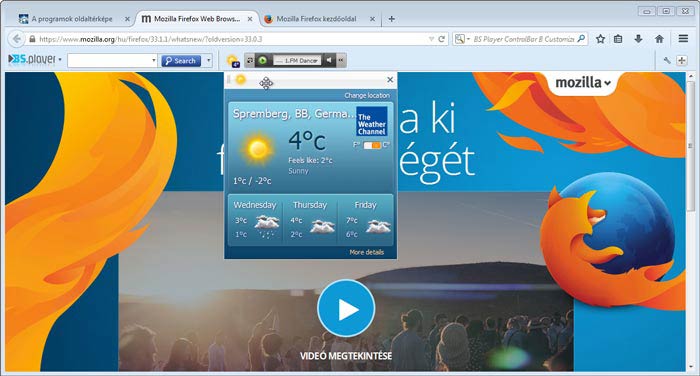Go to the home page icon
The image size is (700, 376).
coord(659,39)
